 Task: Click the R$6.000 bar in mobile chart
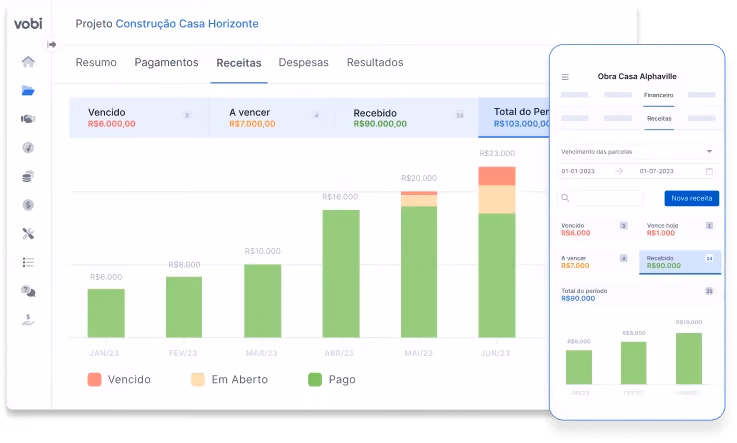(x=579, y=367)
